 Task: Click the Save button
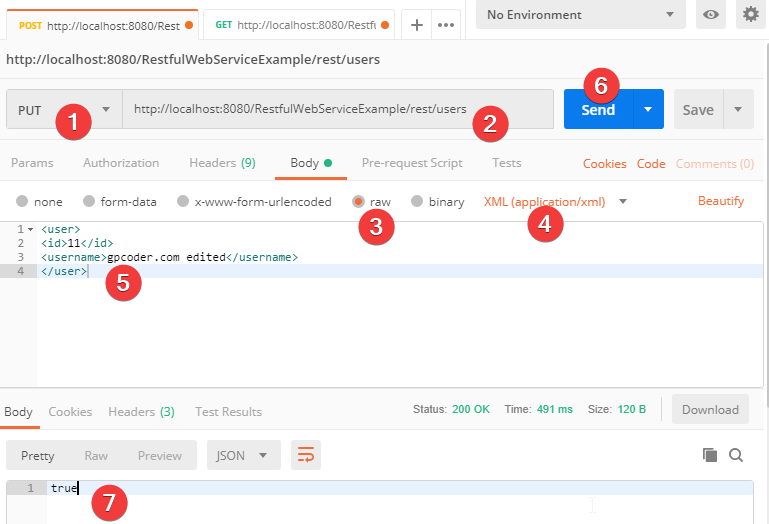698,109
